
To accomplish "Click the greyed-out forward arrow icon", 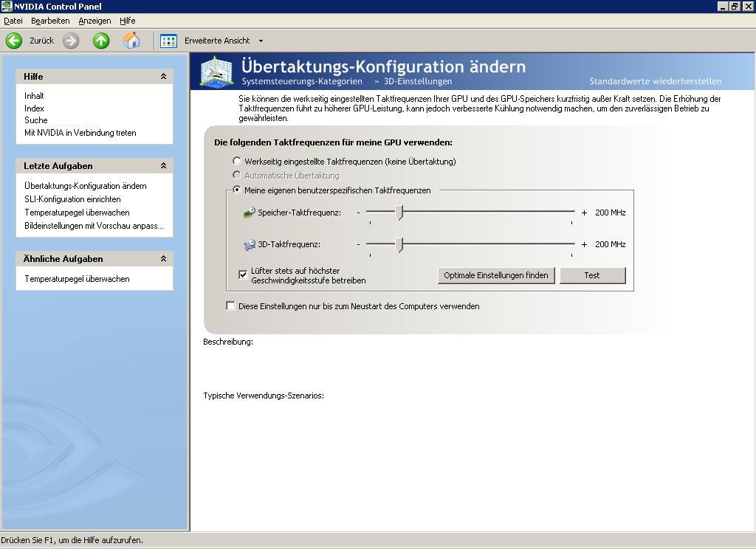I will 71,41.
